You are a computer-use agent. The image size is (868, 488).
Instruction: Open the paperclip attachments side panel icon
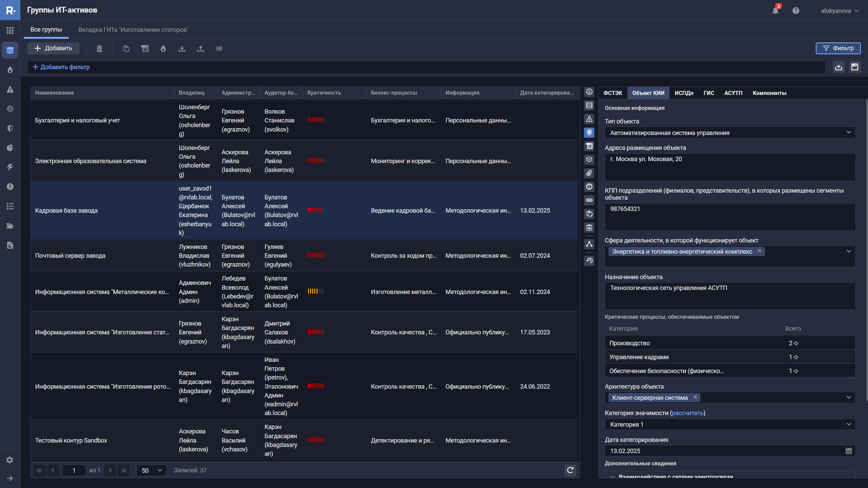click(x=589, y=173)
